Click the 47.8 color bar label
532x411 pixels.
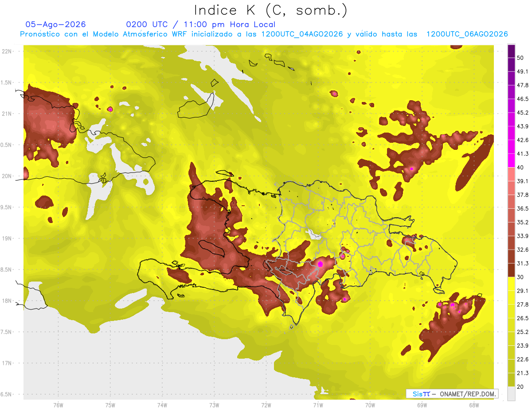pyautogui.click(x=523, y=85)
